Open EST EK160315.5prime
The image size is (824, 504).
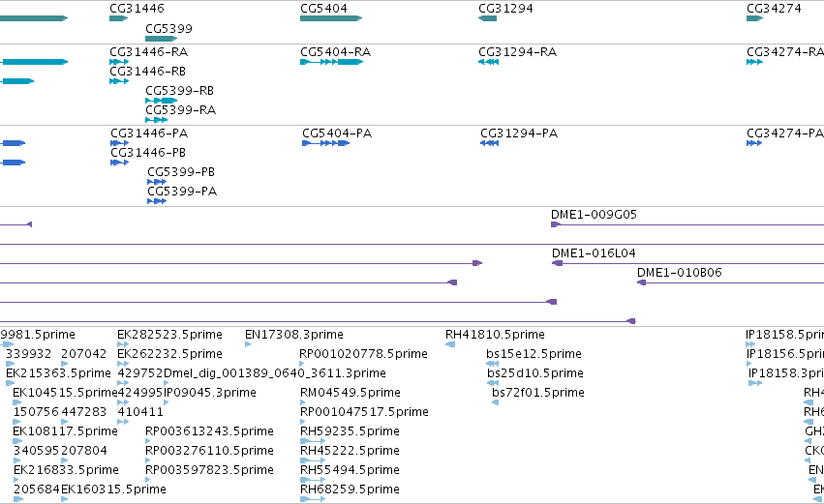(x=113, y=490)
